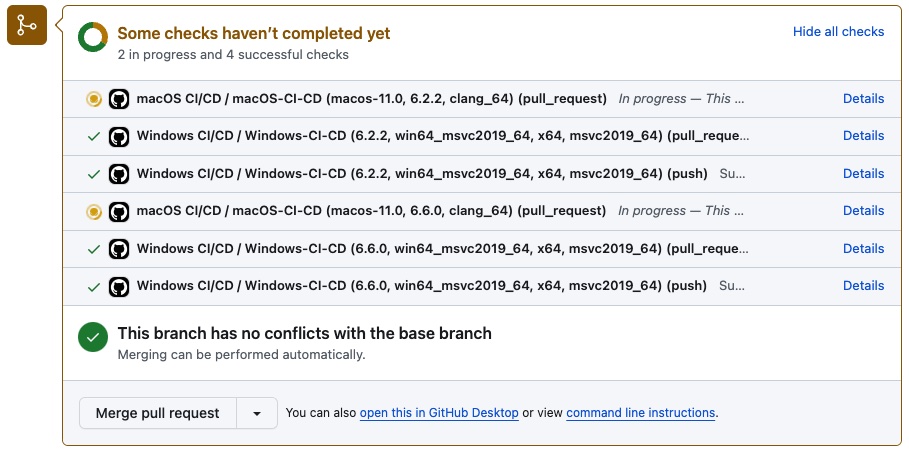Click Merge pull request button
This screenshot has width=909, height=454.
point(158,413)
